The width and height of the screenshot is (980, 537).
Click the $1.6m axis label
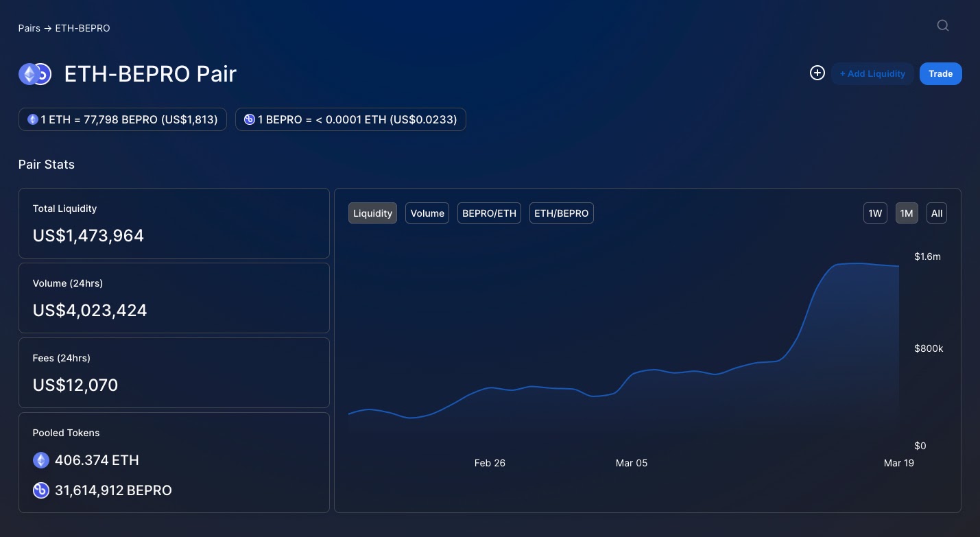[x=928, y=256]
